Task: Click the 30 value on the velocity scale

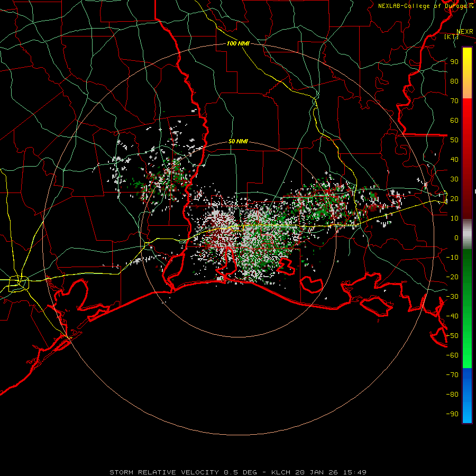Action: click(x=454, y=179)
